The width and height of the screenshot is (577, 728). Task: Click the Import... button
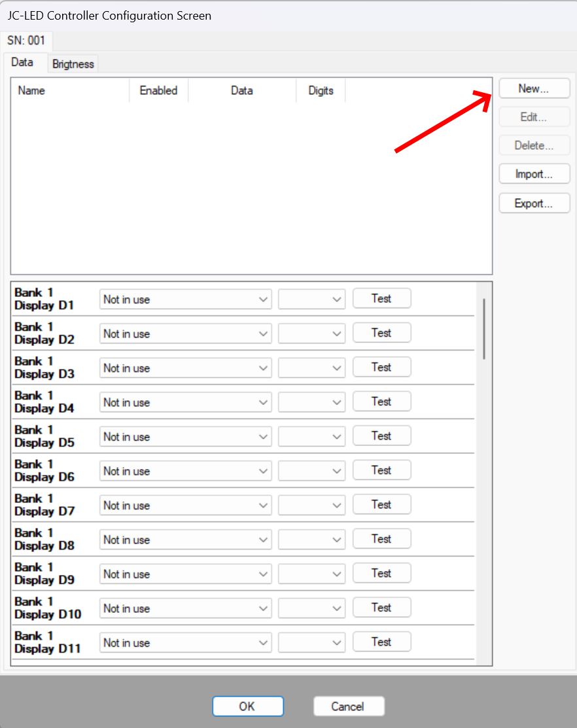(534, 175)
